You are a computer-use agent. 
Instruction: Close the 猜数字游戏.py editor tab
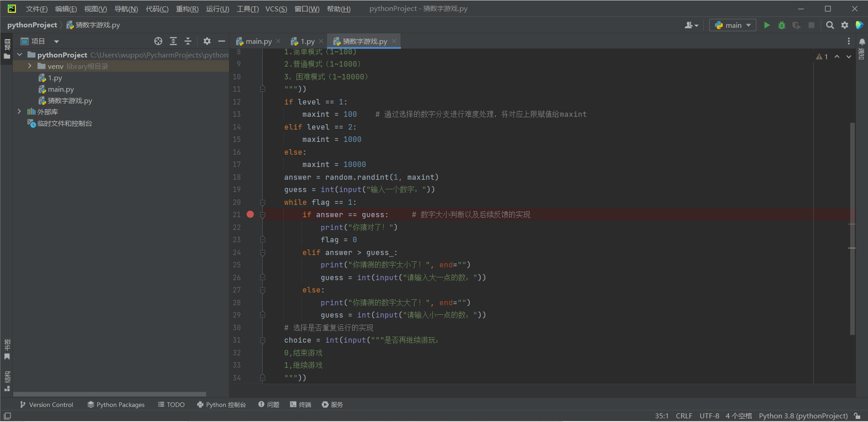[394, 41]
